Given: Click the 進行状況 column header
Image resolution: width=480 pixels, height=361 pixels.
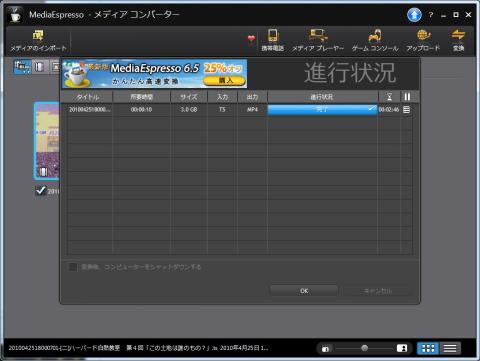Looking at the screenshot, I should click(x=322, y=97).
